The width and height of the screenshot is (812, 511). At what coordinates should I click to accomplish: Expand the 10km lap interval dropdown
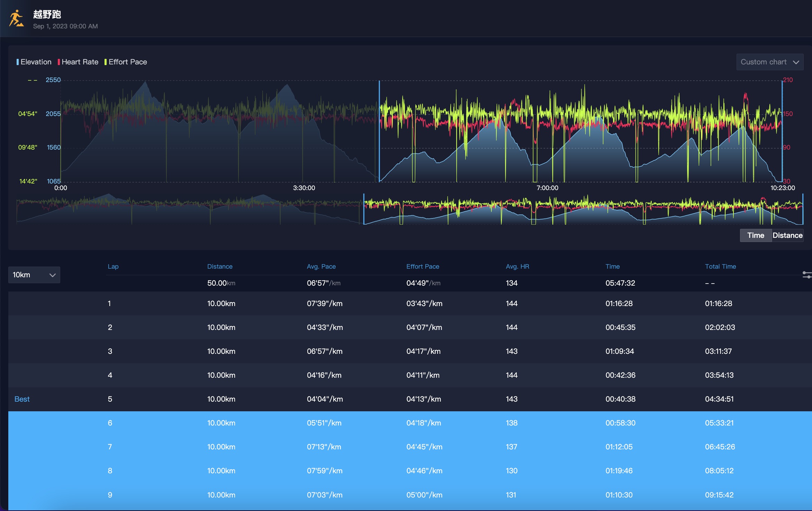[34, 275]
